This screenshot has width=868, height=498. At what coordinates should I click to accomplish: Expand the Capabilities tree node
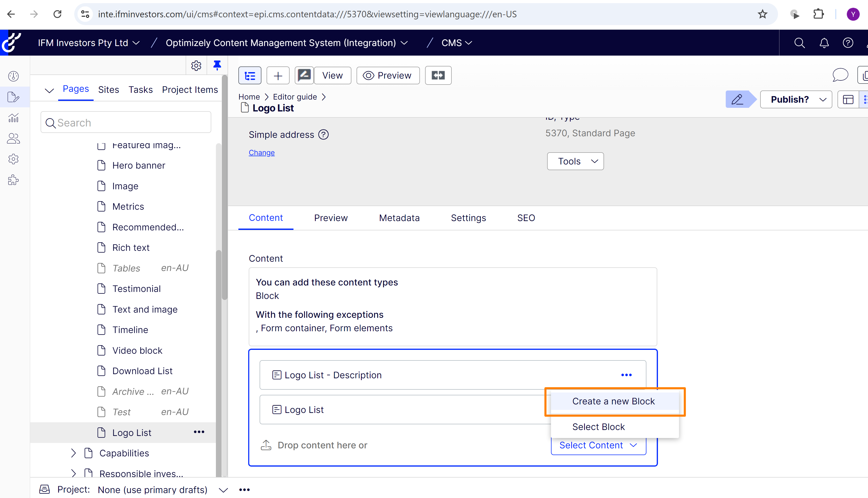coord(73,453)
